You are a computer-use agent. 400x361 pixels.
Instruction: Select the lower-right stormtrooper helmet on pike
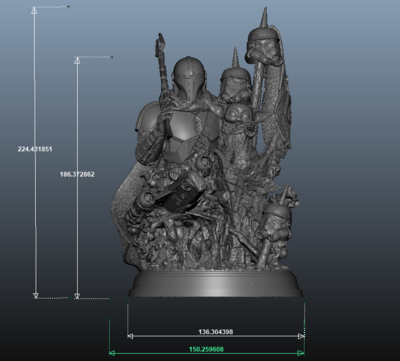[x=277, y=220]
